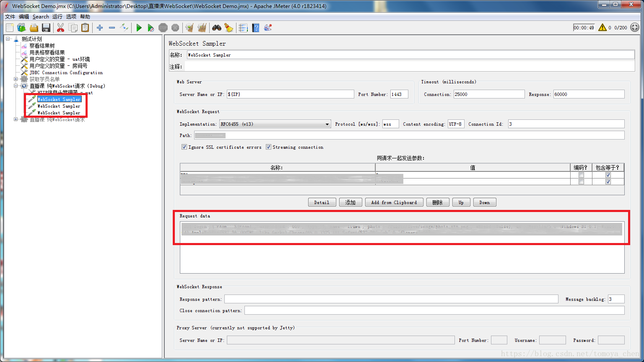
Task: Click the gray Stop sign icon
Action: [163, 28]
